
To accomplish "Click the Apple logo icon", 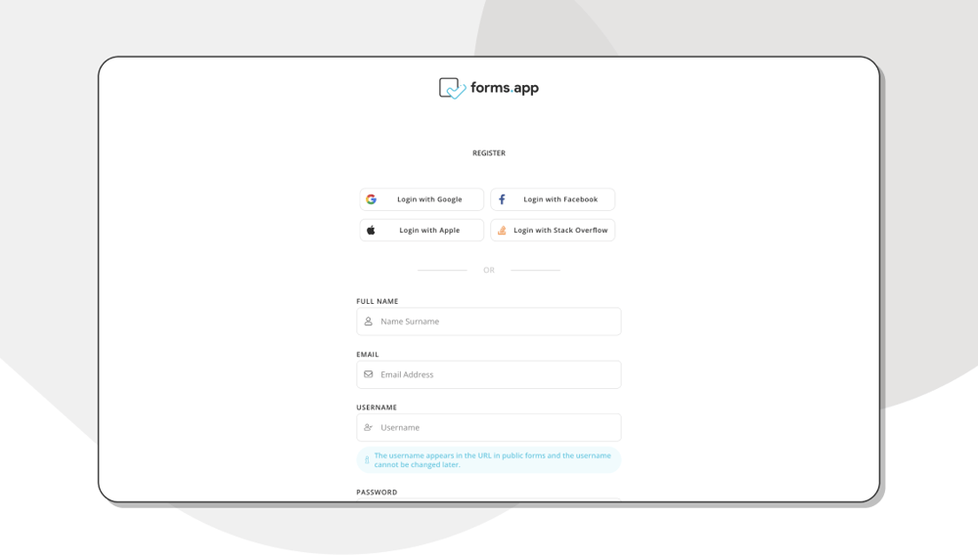I will tap(371, 231).
